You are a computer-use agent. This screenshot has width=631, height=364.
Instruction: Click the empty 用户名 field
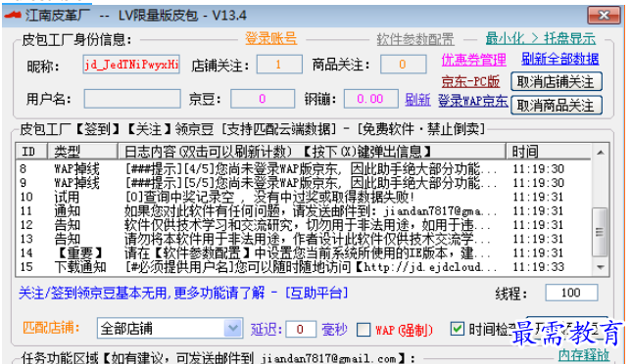click(132, 99)
